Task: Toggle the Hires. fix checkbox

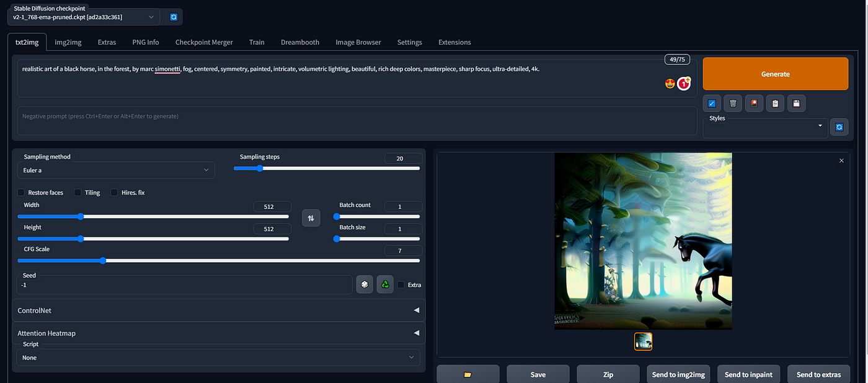Action: click(x=114, y=193)
